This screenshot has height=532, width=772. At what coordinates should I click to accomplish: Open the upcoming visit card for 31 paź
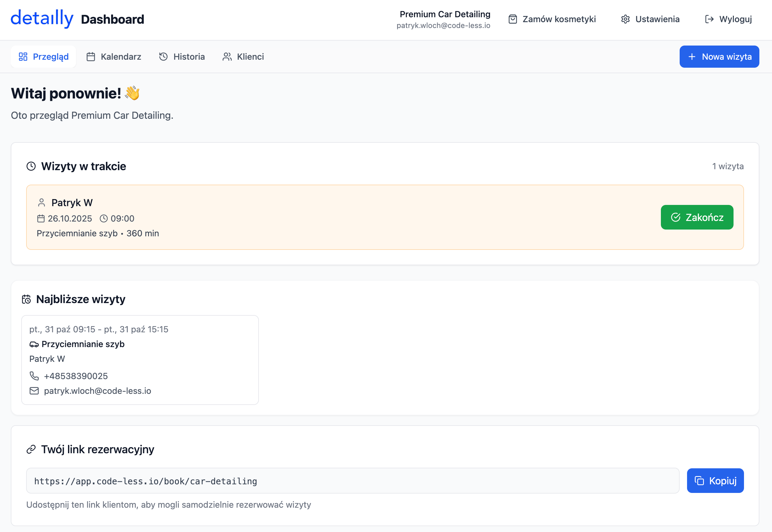(x=140, y=360)
